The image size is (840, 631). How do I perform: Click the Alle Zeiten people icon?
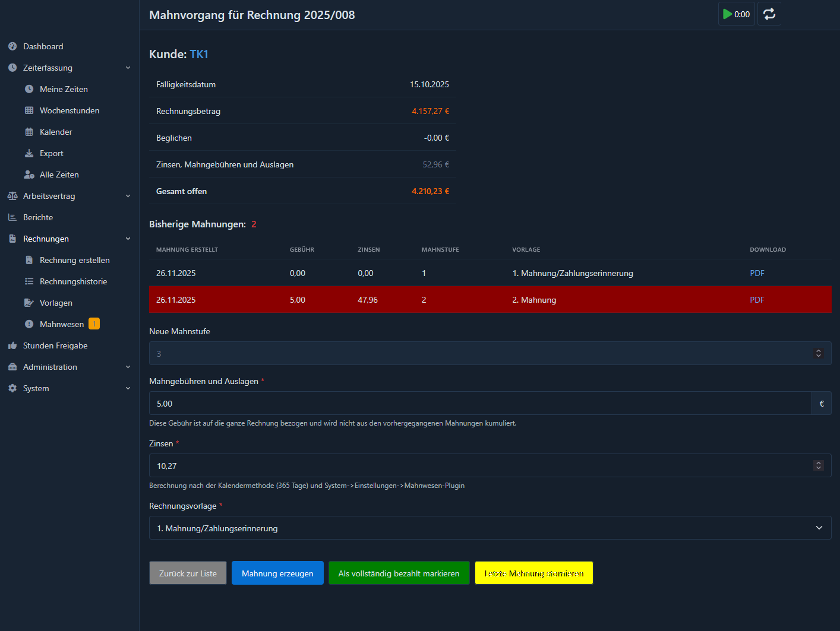click(29, 174)
